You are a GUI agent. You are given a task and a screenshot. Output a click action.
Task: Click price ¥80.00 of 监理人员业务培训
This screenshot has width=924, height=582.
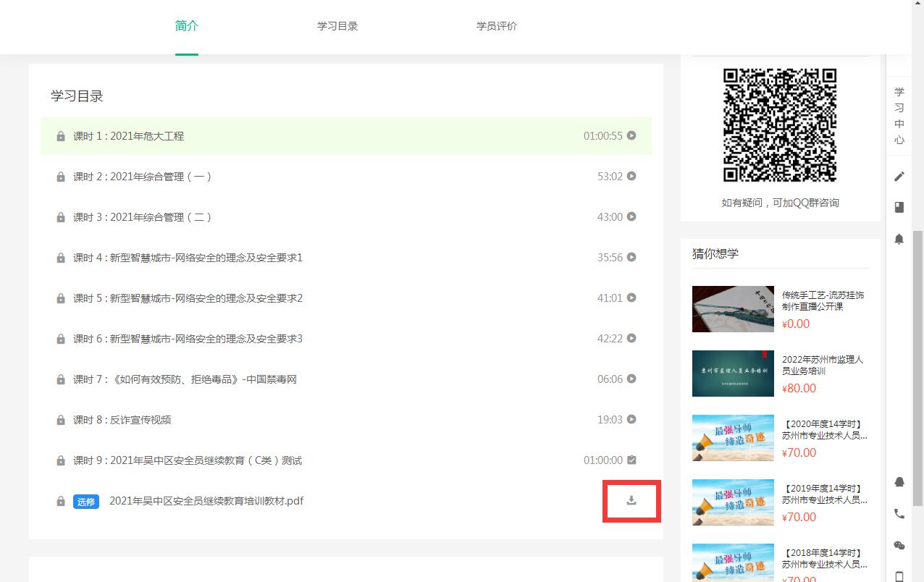pos(799,388)
